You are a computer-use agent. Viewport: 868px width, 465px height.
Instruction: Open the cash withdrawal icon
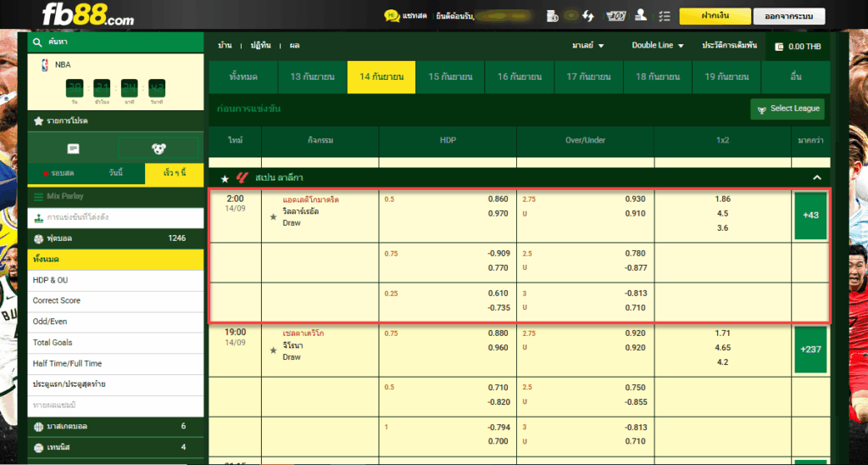tap(616, 16)
